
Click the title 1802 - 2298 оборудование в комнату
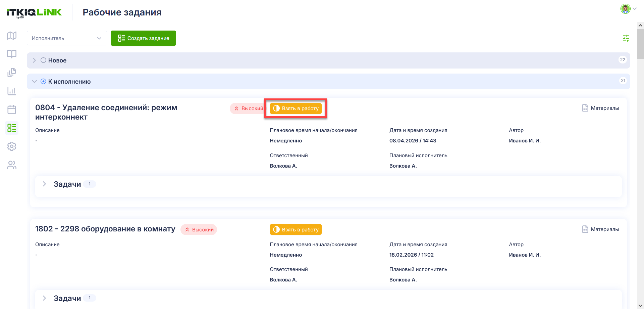click(x=105, y=229)
